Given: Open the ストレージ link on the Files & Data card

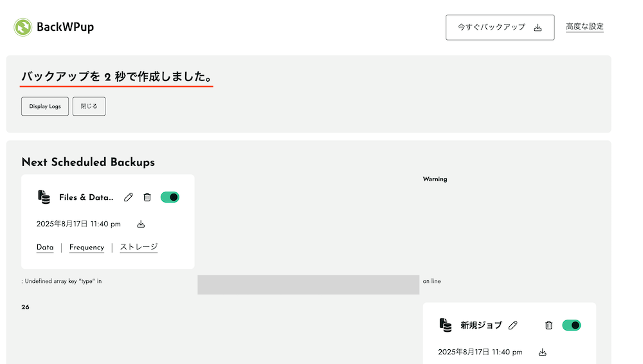Looking at the screenshot, I should coord(139,247).
